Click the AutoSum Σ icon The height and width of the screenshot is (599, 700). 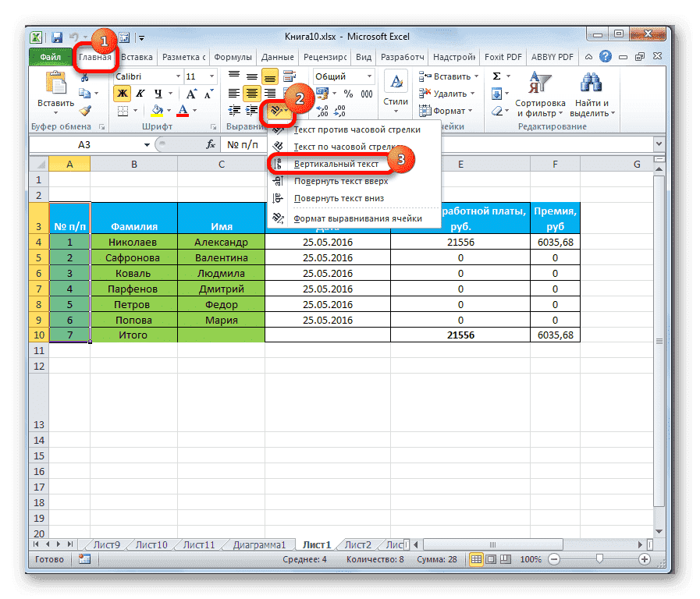pos(497,76)
